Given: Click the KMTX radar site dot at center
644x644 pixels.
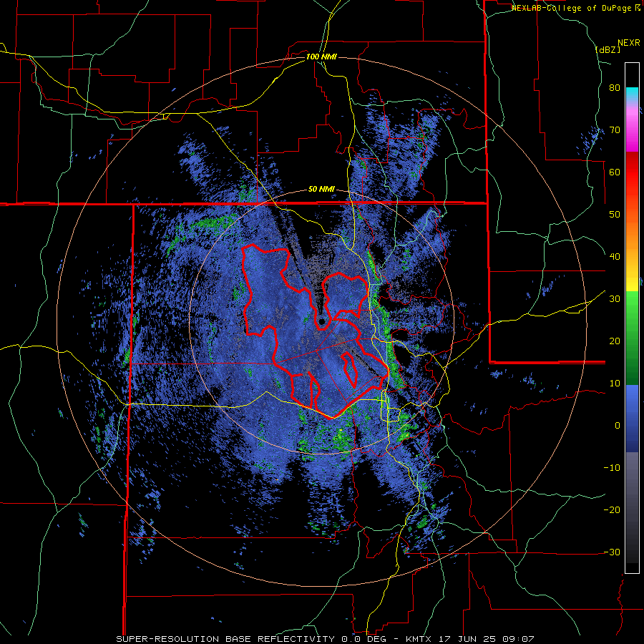Looking at the screenshot, I should pyautogui.click(x=322, y=321).
